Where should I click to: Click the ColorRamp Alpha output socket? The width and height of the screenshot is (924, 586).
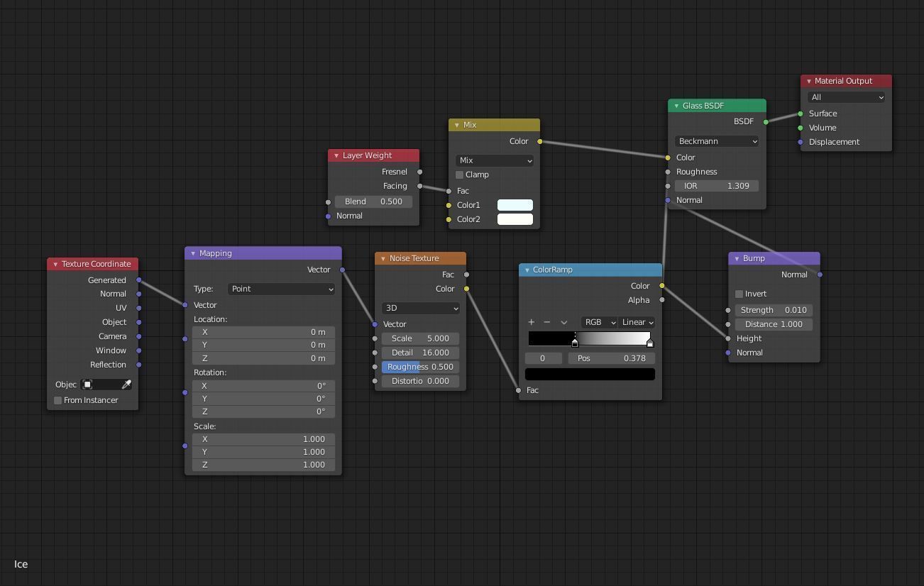click(x=662, y=300)
